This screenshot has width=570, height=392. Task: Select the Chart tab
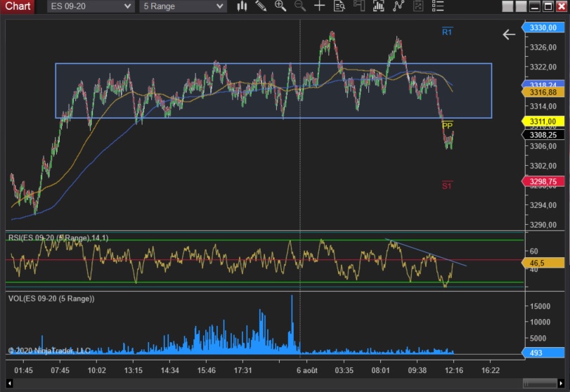click(x=18, y=6)
